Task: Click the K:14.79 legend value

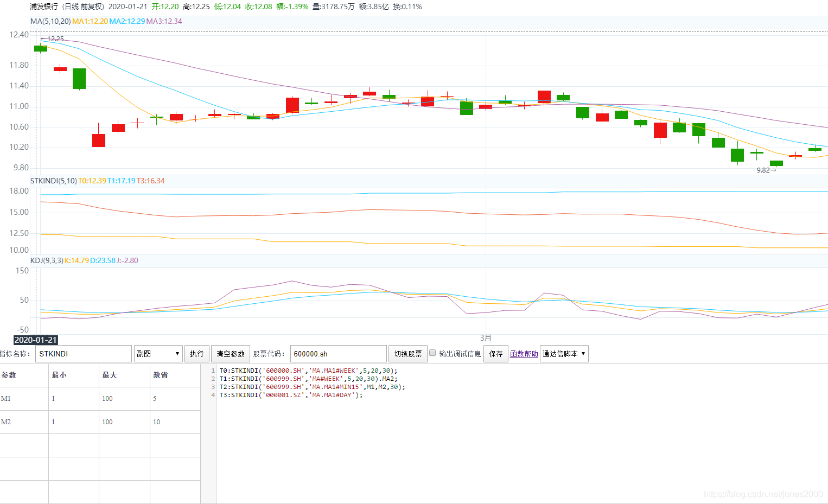Action: click(x=77, y=260)
